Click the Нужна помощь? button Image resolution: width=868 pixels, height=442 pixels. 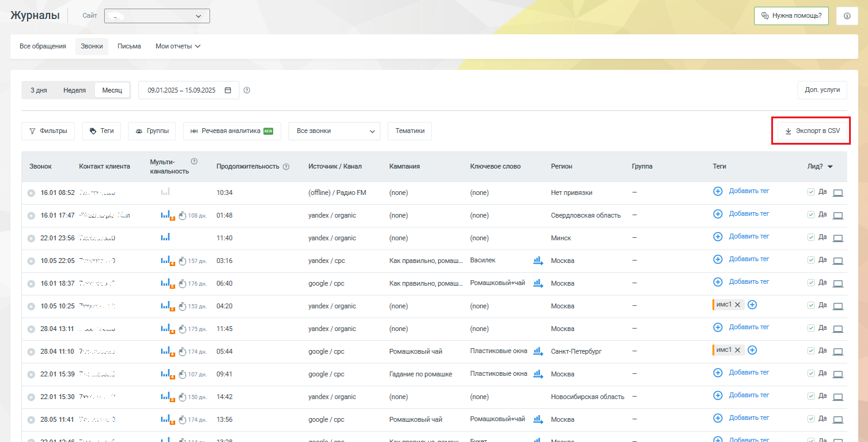pos(792,16)
